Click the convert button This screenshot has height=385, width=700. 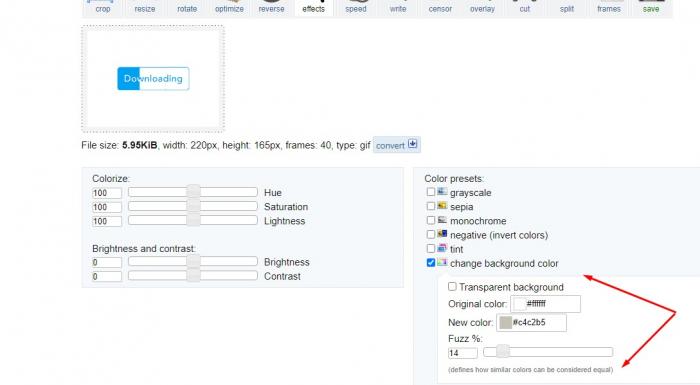pos(397,145)
